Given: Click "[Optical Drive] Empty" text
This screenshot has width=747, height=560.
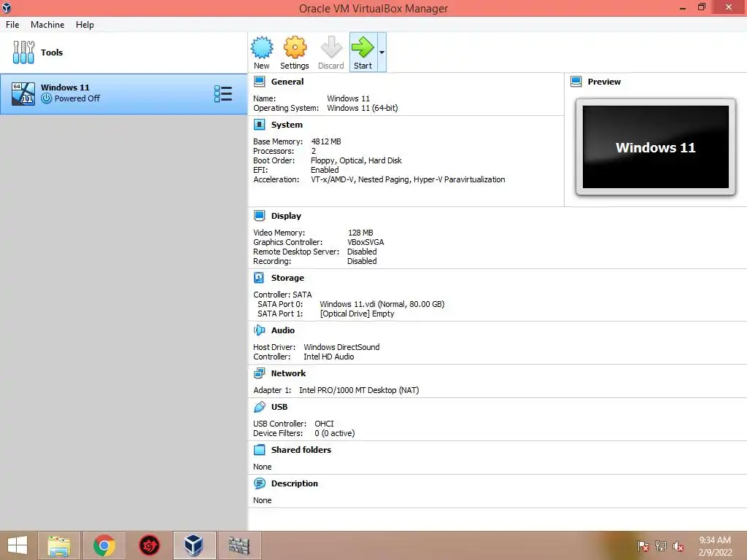Looking at the screenshot, I should (x=357, y=314).
